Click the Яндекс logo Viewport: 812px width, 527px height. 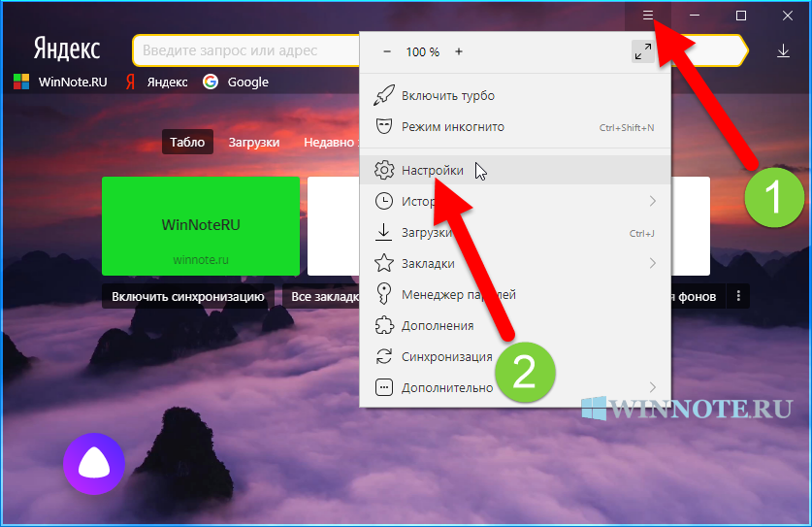[66, 49]
